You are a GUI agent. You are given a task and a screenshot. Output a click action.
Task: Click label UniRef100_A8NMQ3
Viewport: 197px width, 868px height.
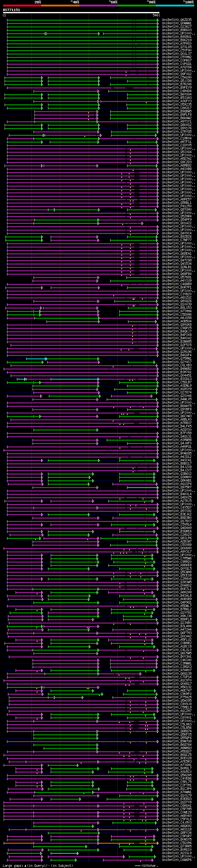[x=177, y=748]
